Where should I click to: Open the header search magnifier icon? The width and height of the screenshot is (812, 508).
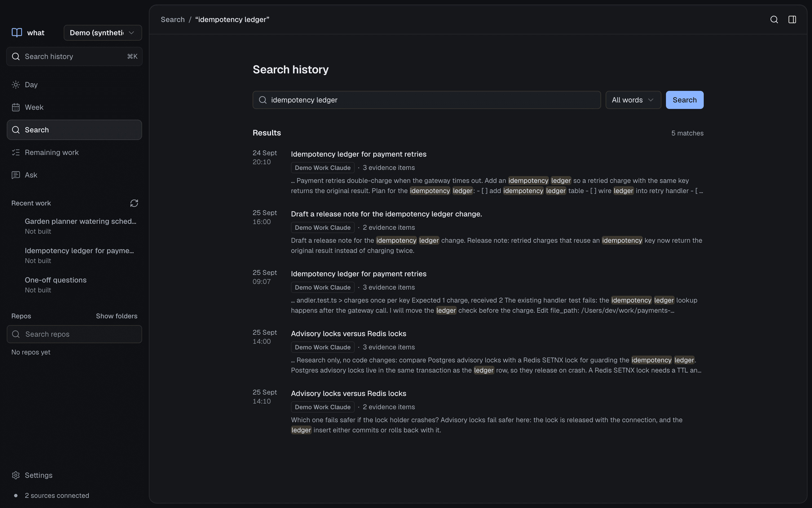pyautogui.click(x=774, y=19)
